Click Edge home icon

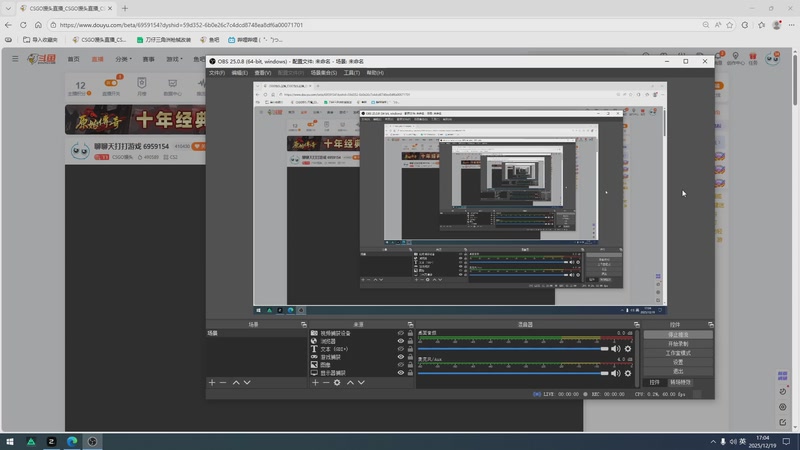pyautogui.click(x=38, y=24)
